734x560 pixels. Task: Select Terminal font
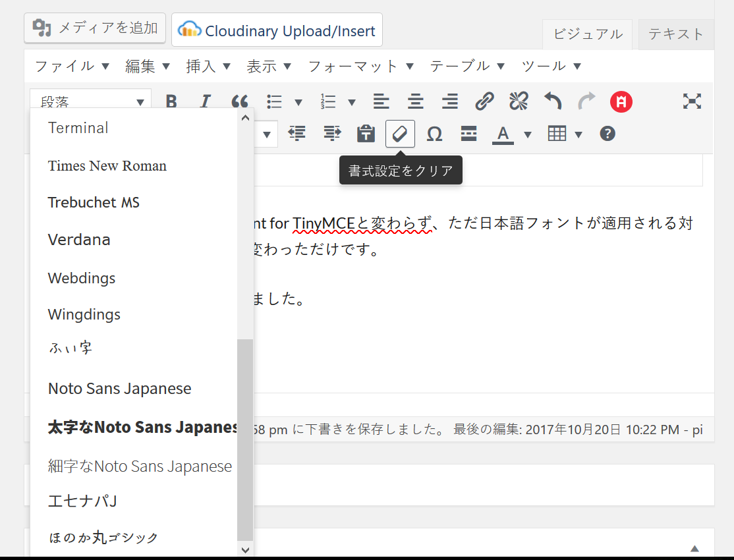coord(134,128)
